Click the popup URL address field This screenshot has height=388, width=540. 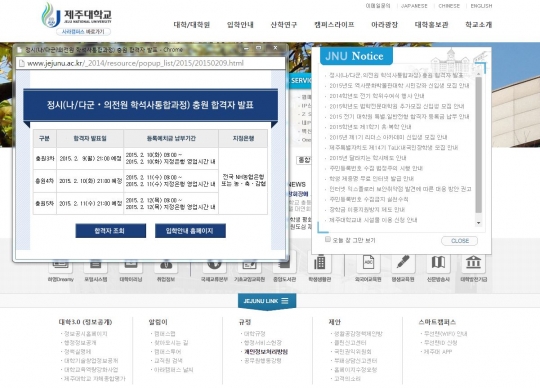click(x=150, y=63)
